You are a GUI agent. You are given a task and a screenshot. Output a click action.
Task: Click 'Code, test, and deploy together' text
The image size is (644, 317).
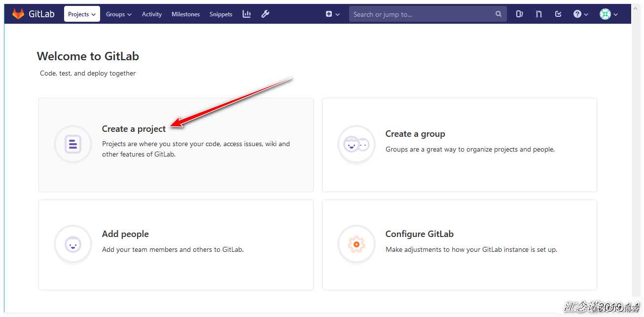point(88,73)
